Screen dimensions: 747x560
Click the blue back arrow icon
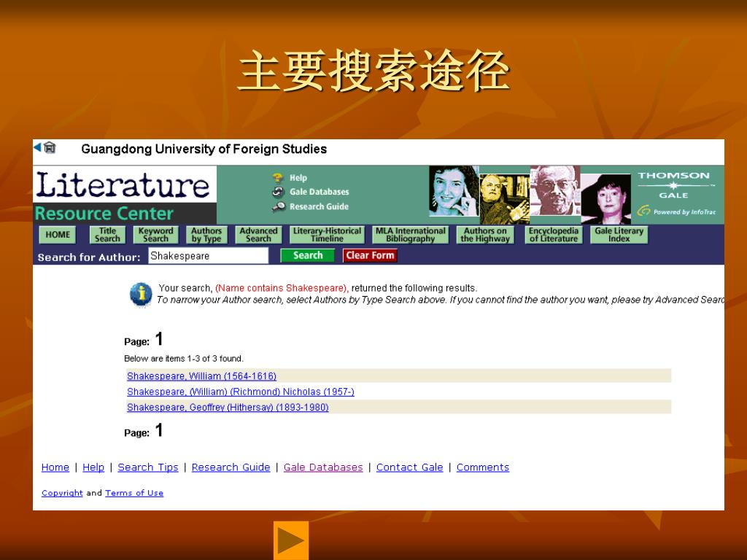coord(37,147)
